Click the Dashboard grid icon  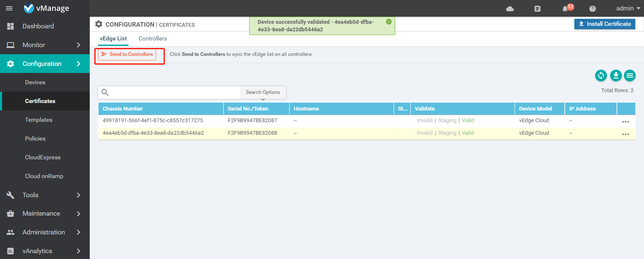(x=10, y=26)
